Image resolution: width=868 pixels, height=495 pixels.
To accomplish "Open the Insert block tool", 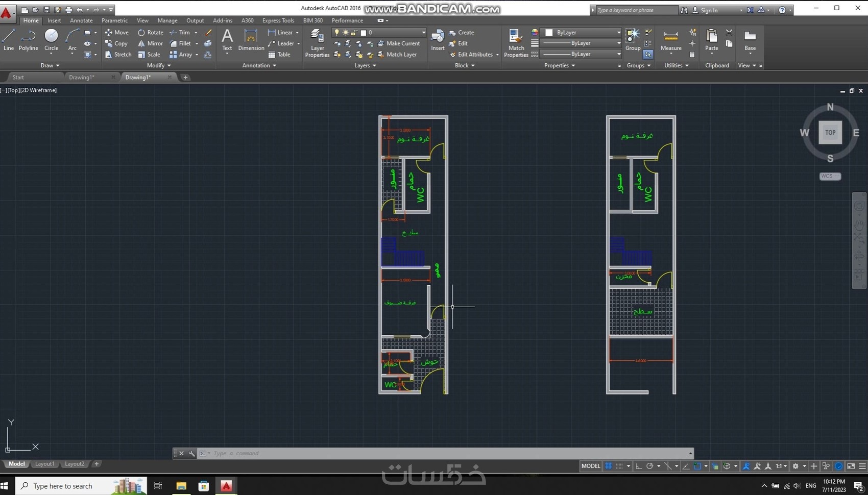I will 438,40.
